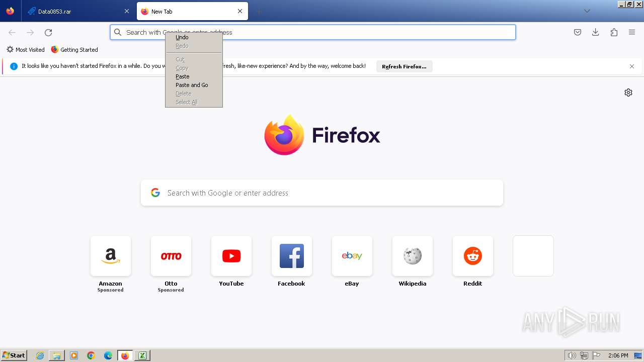Click the info icon in notification bar
This screenshot has width=644, height=362.
14,66
